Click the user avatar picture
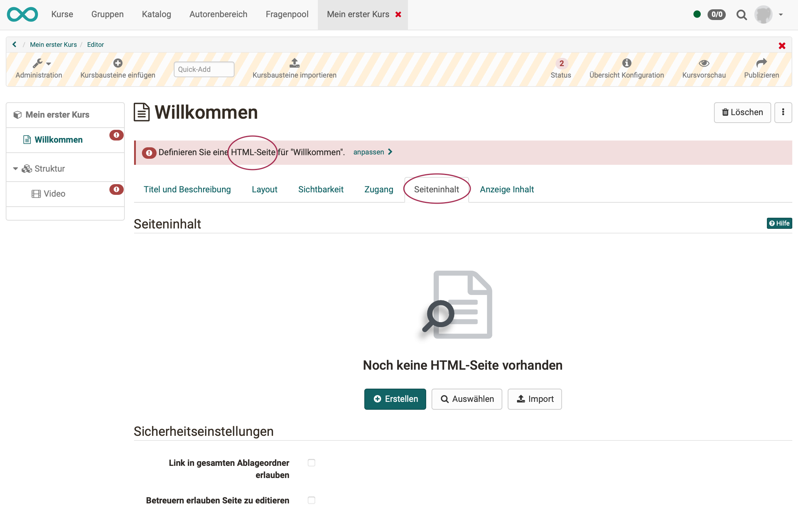Image resolution: width=798 pixels, height=532 pixels. tap(763, 14)
